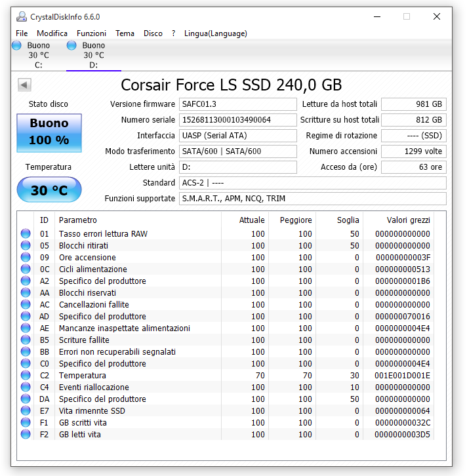
Task: Open the Modifica menu
Action: pyautogui.click(x=52, y=33)
